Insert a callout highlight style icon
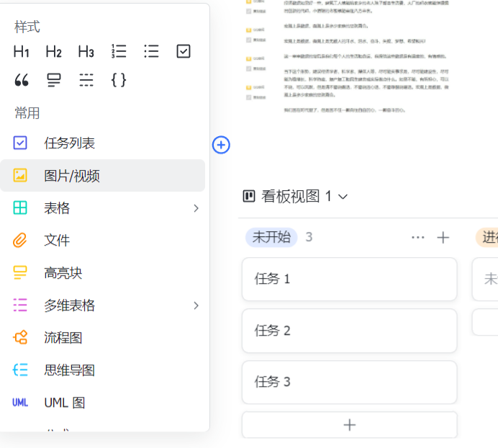Screen dimensions: 498x448 [x=54, y=80]
